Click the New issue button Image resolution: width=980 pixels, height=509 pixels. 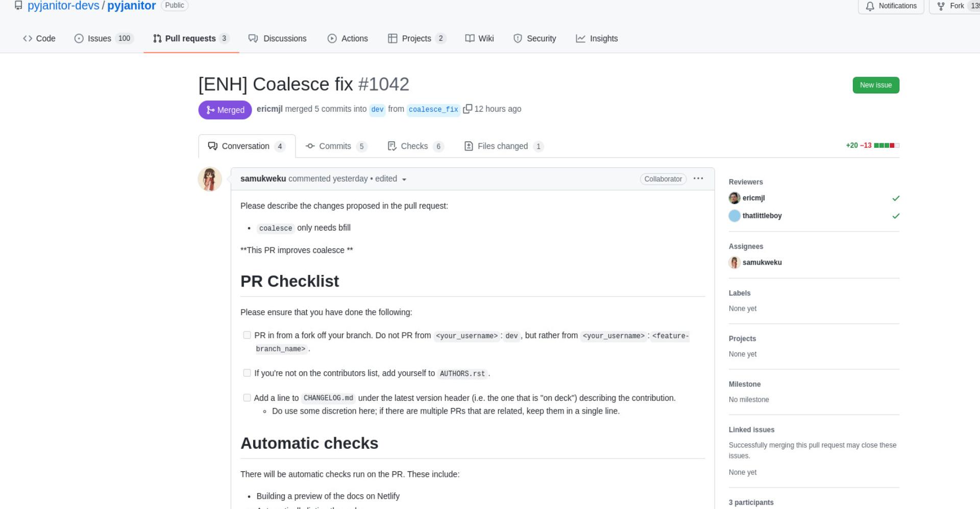click(876, 85)
